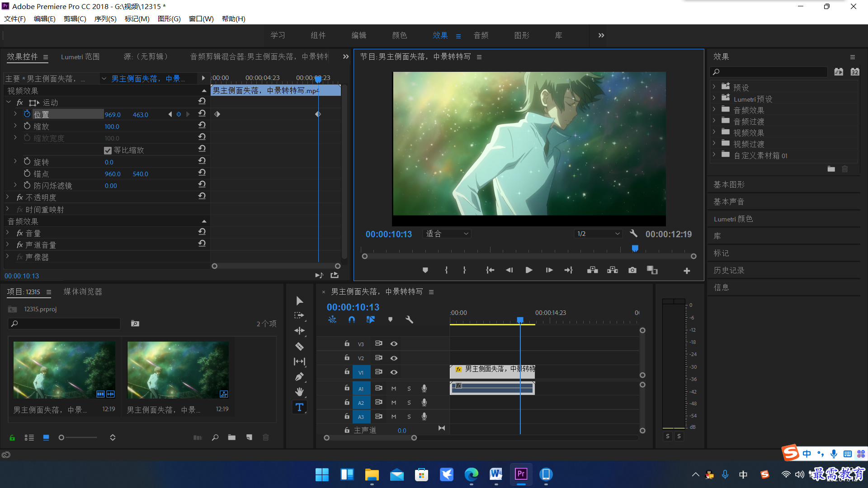Reset the 位置 parameter
This screenshot has width=868, height=488.
202,113
